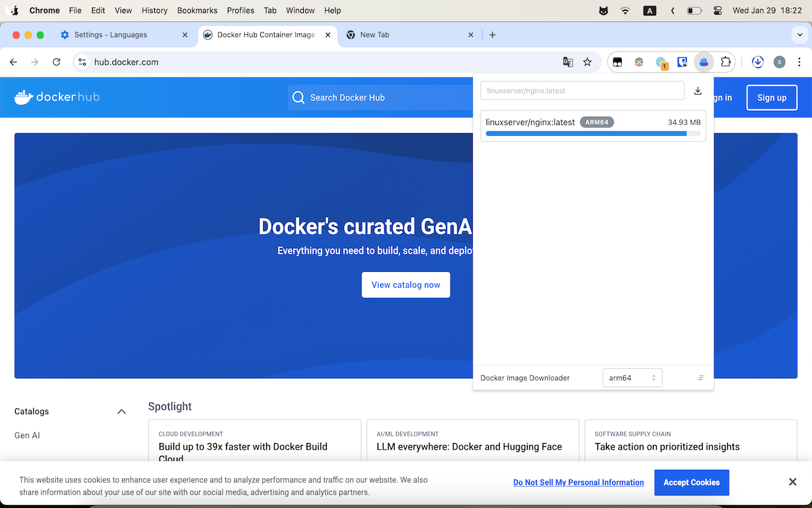Viewport: 812px width, 508px height.
Task: Open the Profiles menu
Action: (x=240, y=10)
